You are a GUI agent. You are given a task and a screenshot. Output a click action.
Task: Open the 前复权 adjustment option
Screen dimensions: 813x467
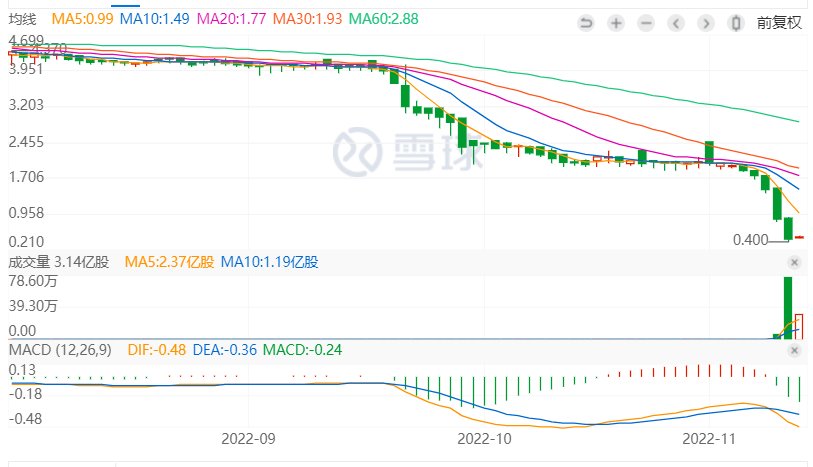click(x=779, y=23)
